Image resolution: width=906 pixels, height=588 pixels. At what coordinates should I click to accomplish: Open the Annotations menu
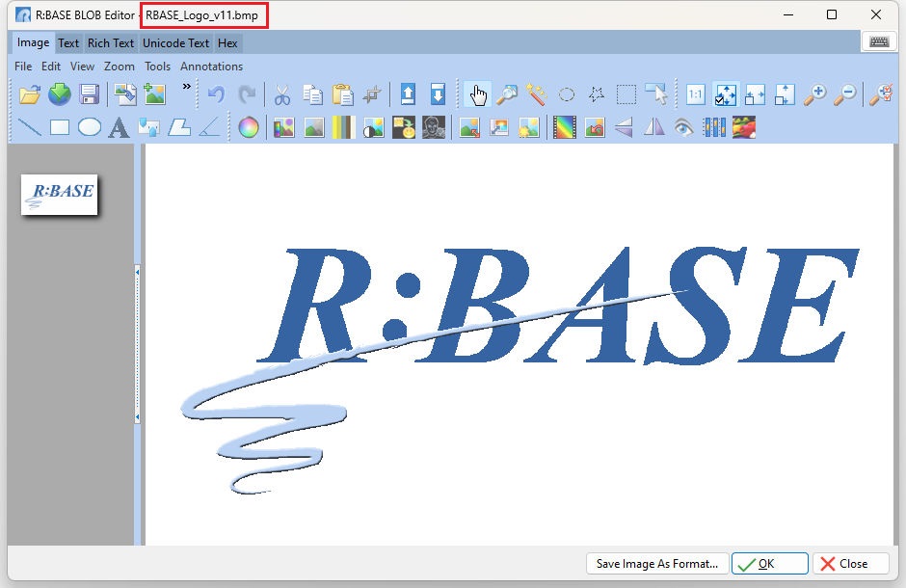pos(211,67)
